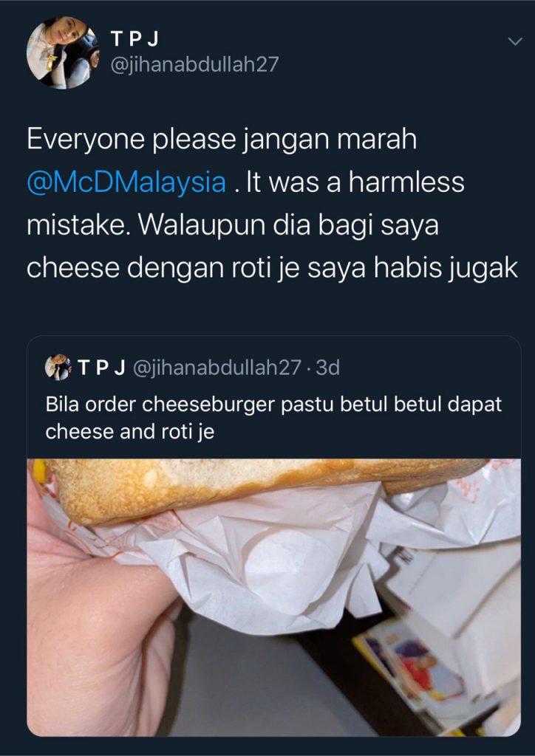Viewport: 535px width, 756px height.
Task: Open TPJ's large profile picture
Action: (x=63, y=52)
